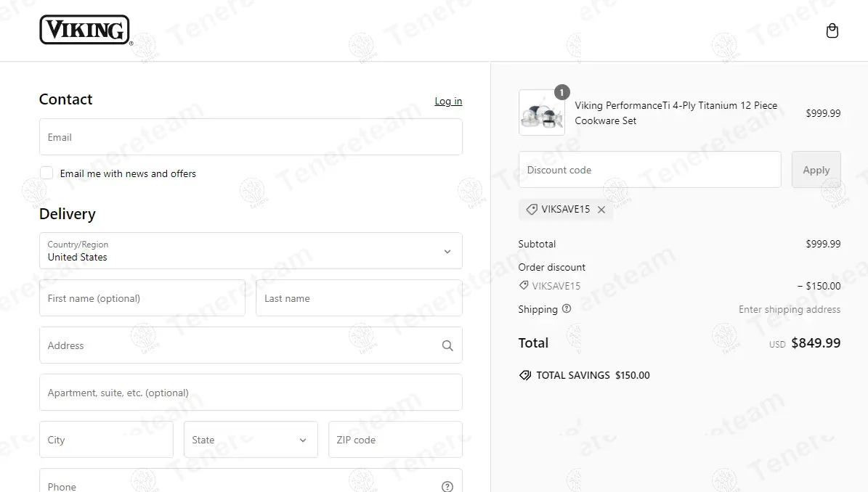This screenshot has height=492, width=868.
Task: Select the First name (optional) field
Action: [x=142, y=298]
